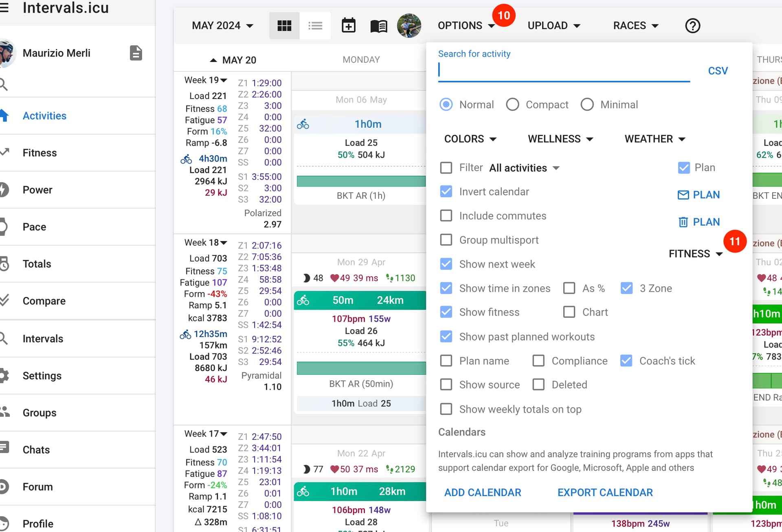Open the hamburger menu icon

(4, 7)
